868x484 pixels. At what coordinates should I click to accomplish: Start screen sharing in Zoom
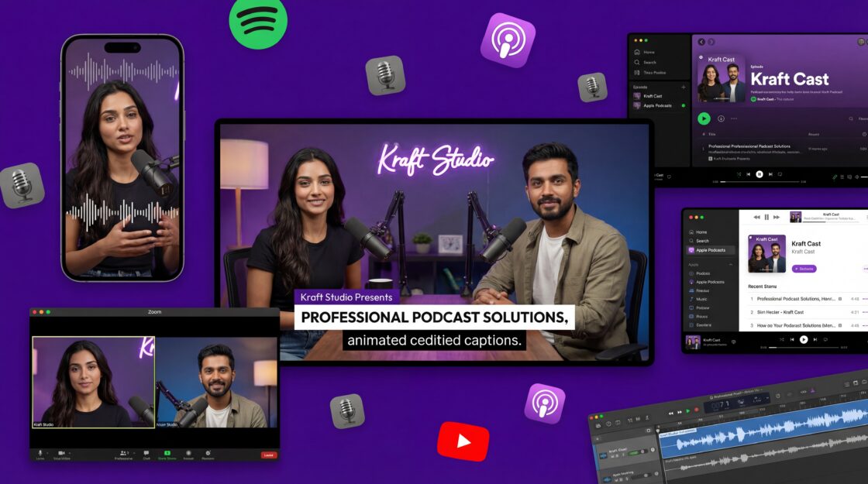click(x=167, y=454)
